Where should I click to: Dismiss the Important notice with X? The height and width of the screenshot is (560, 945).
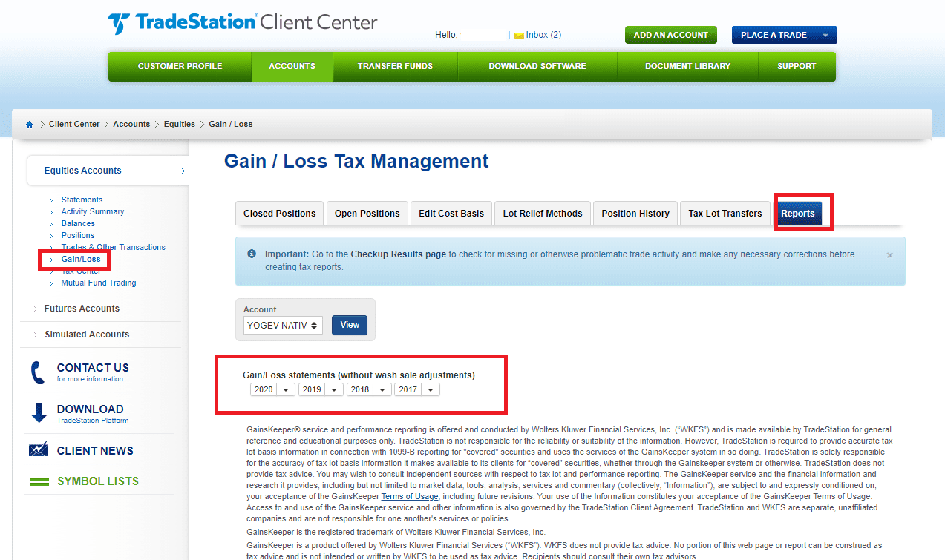(x=889, y=255)
